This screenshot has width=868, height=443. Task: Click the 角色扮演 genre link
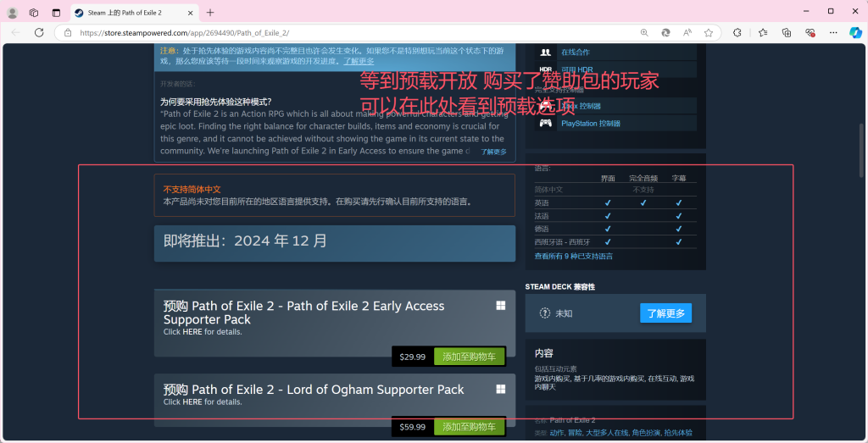[646, 433]
